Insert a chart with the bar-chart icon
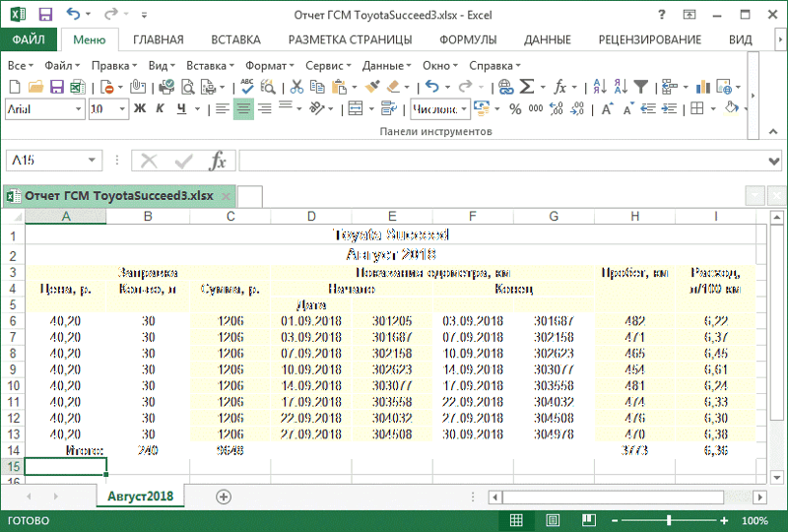 (x=702, y=87)
